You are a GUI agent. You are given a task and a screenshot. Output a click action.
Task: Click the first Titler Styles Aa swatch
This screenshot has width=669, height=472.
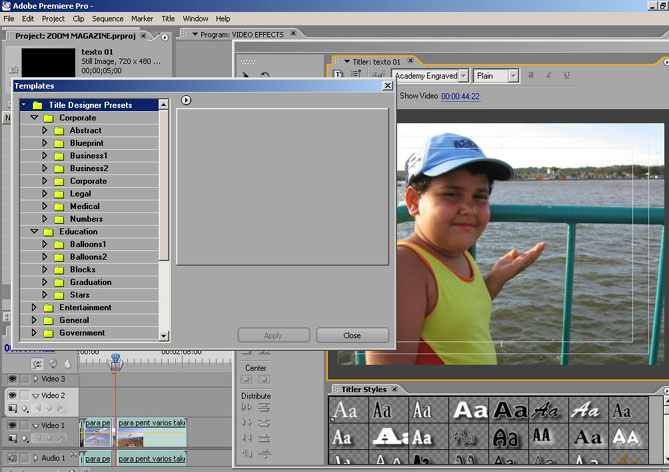tap(345, 410)
